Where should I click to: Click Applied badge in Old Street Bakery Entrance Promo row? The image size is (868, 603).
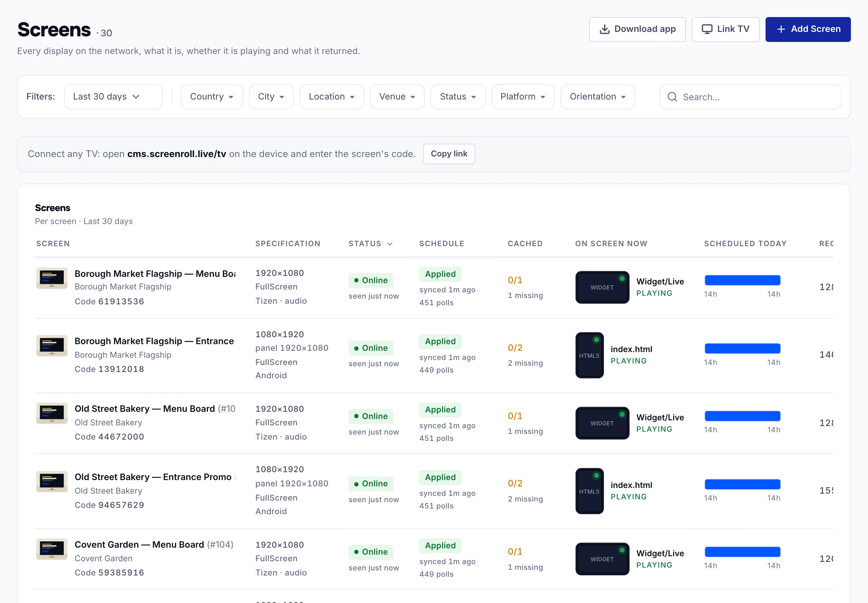click(x=440, y=477)
